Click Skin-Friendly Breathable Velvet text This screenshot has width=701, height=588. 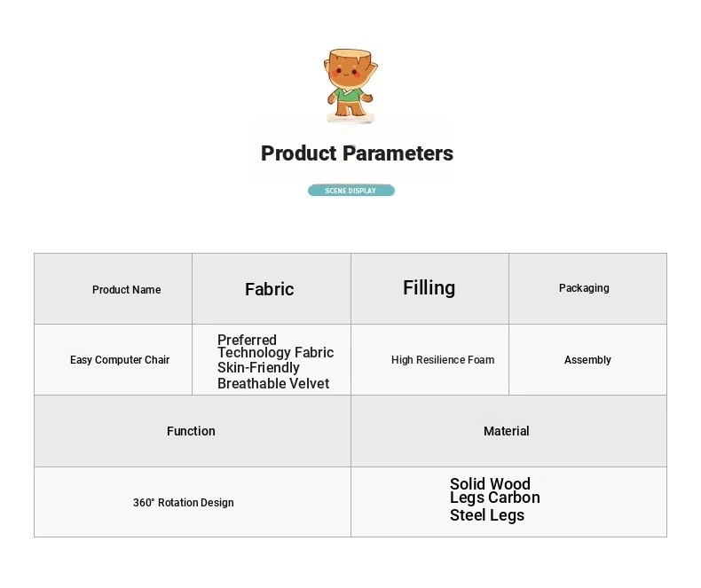tap(273, 375)
